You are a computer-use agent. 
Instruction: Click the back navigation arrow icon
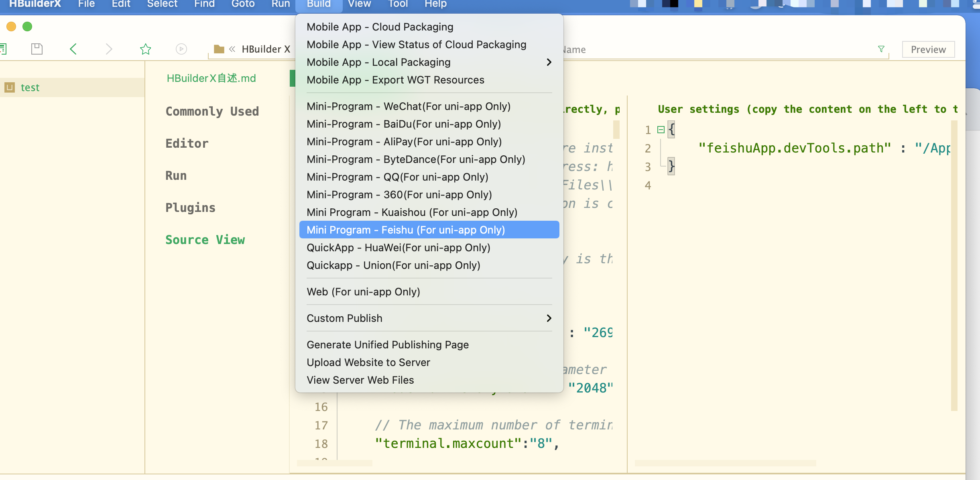point(73,49)
